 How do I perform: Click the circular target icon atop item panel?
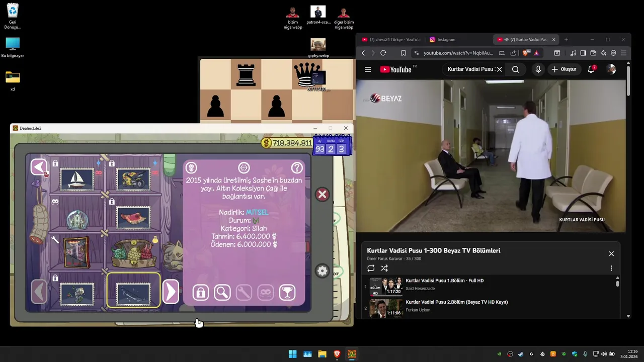[x=244, y=167]
